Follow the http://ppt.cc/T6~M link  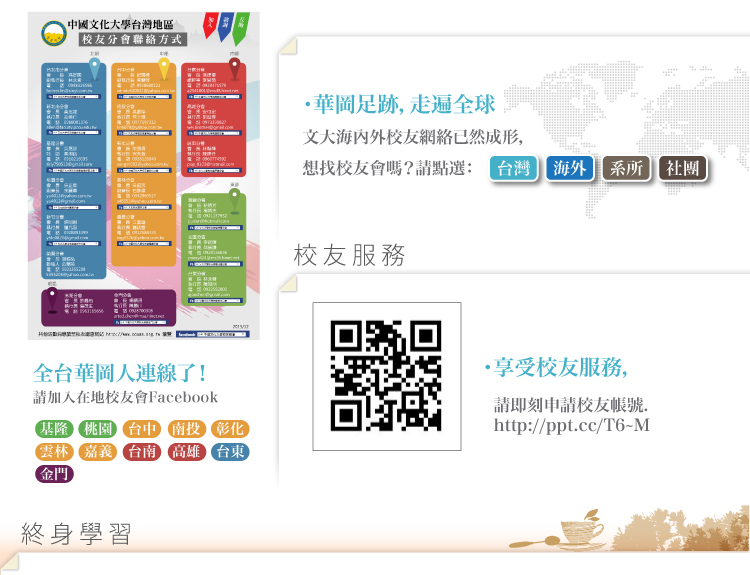[x=572, y=425]
